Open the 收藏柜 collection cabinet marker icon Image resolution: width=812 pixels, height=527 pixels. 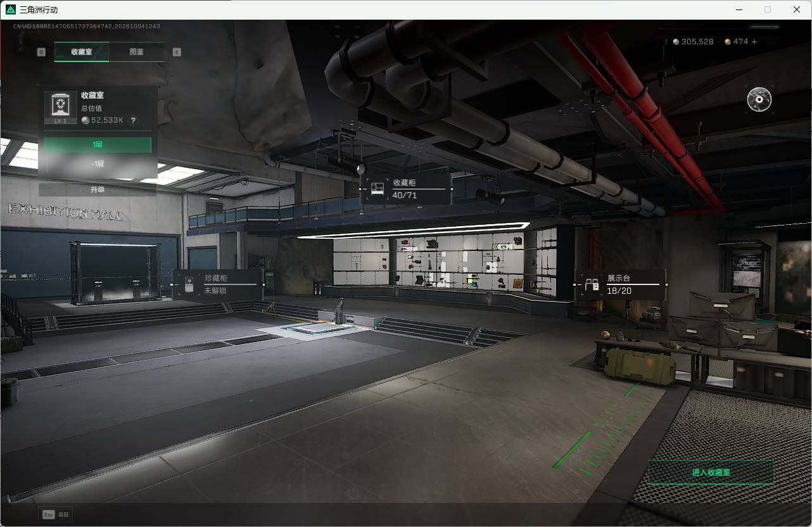[x=377, y=189]
